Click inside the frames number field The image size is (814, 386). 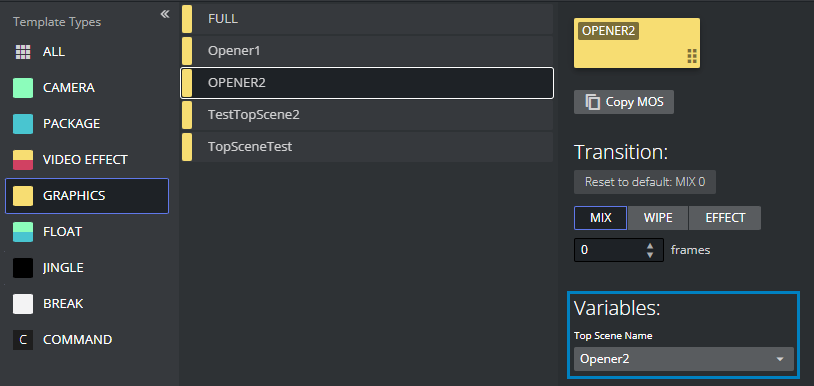point(610,250)
